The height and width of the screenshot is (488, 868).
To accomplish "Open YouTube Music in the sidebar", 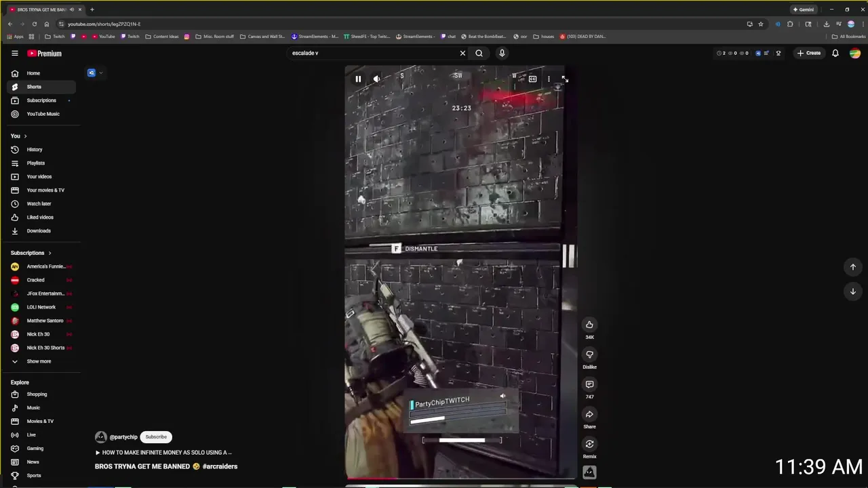I will [41, 114].
